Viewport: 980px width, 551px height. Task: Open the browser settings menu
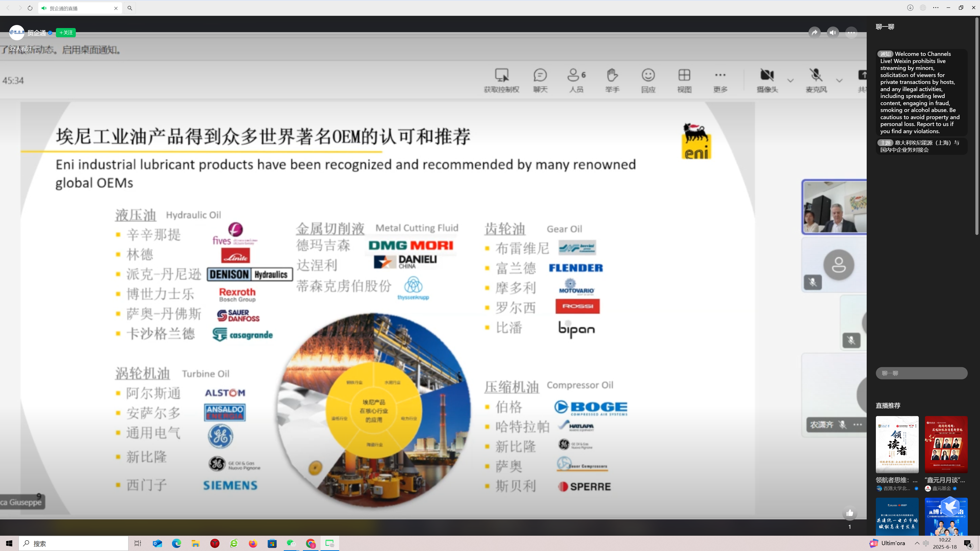pos(936,8)
